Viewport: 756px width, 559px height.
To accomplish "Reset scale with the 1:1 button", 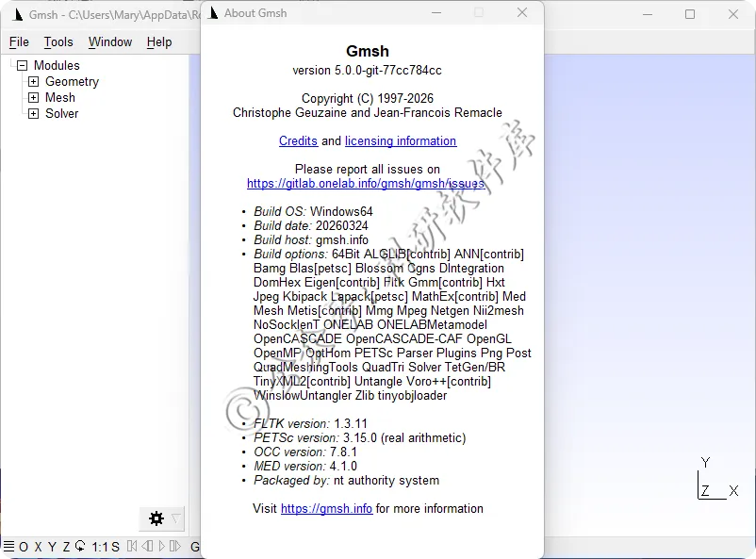I will tap(100, 547).
